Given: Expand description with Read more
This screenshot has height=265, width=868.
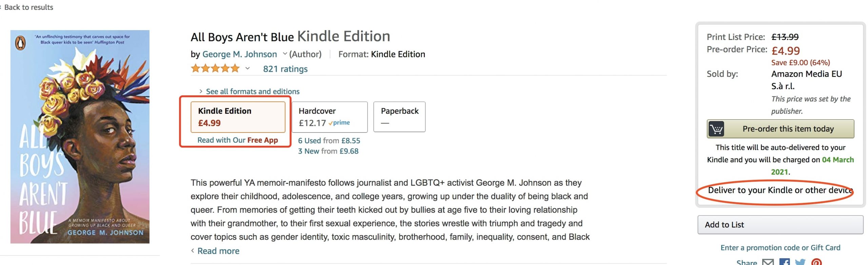Looking at the screenshot, I should (218, 251).
